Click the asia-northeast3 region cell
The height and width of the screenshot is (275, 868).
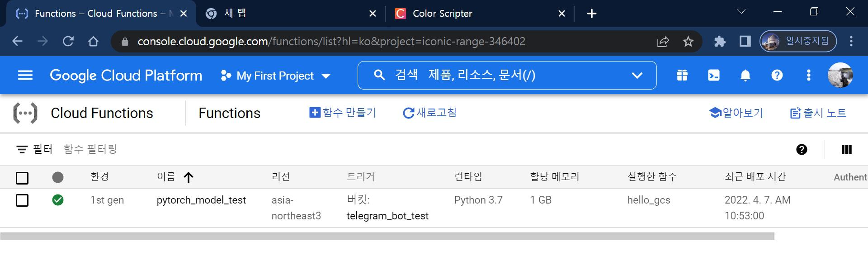point(296,208)
